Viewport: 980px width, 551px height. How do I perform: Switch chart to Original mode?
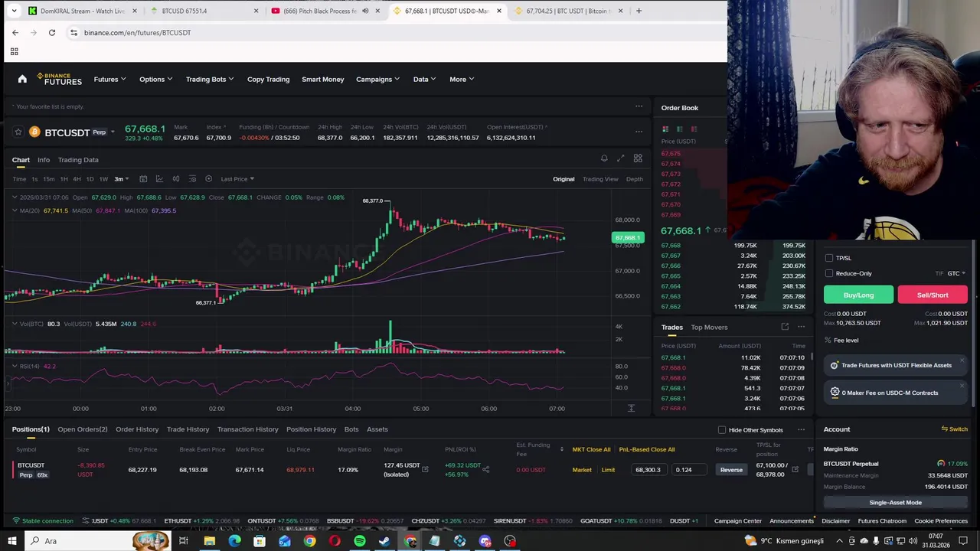click(x=563, y=179)
